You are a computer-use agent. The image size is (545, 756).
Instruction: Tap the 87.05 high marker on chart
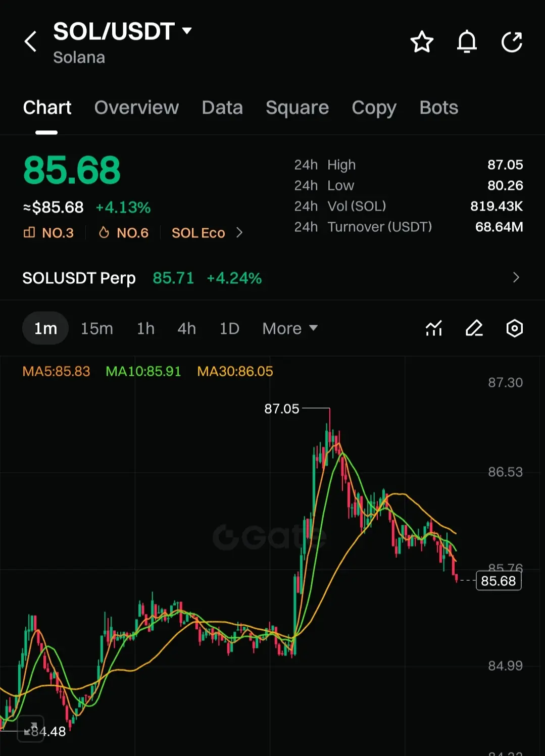click(x=282, y=409)
